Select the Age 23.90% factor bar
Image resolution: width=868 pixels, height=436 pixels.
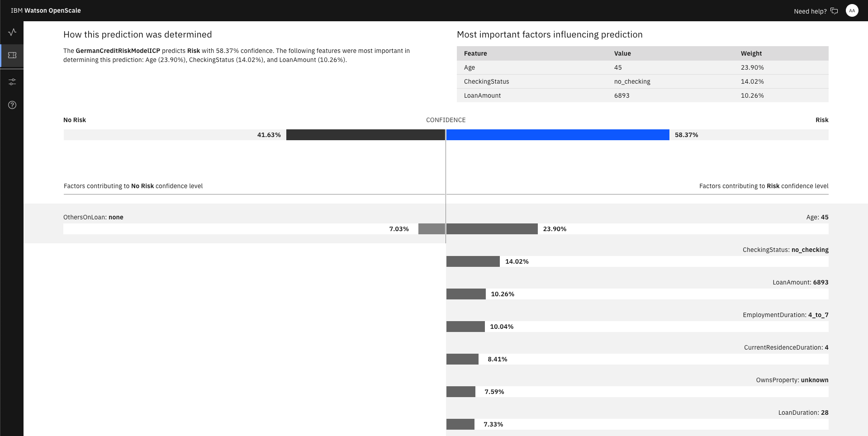pyautogui.click(x=492, y=229)
